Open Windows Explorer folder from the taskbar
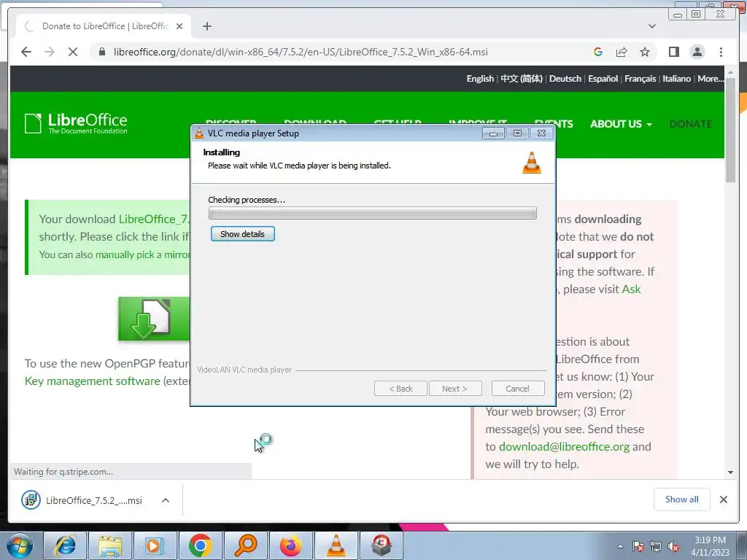This screenshot has height=560, width=747. [x=110, y=545]
